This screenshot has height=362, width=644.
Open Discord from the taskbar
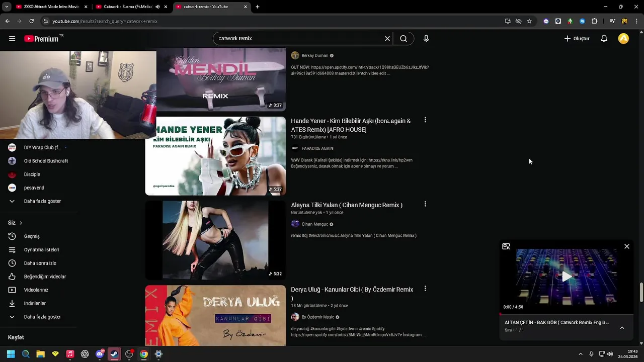coord(100,354)
